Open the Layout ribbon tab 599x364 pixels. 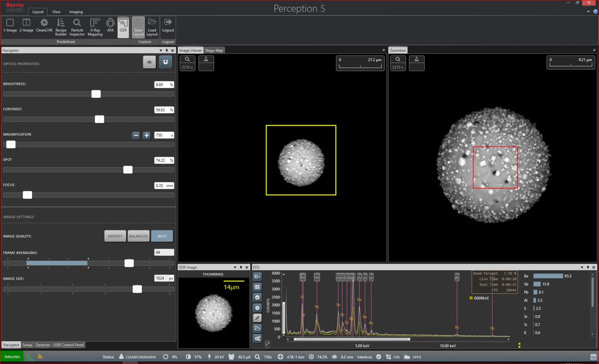38,11
